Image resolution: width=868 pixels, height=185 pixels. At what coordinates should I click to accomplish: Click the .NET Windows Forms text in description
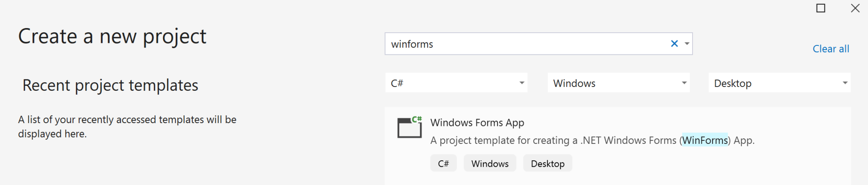pyautogui.click(x=629, y=140)
